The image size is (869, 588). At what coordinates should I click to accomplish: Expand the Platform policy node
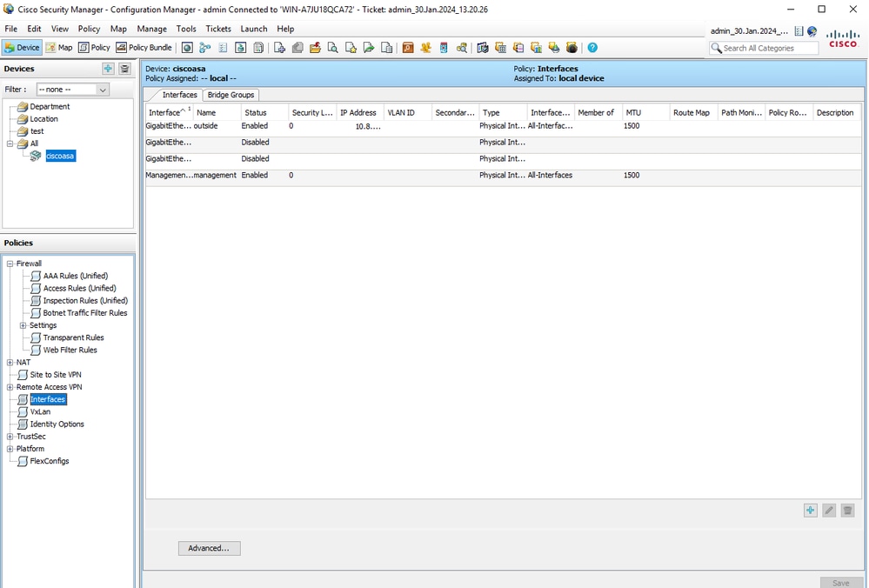pyautogui.click(x=10, y=449)
